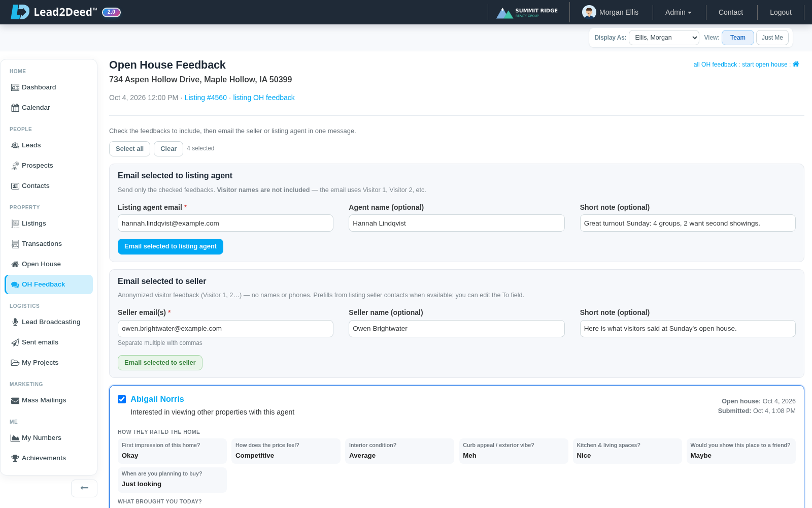Collapse the sidebar with the arrow button
Image resolution: width=812 pixels, height=508 pixels.
tap(84, 488)
